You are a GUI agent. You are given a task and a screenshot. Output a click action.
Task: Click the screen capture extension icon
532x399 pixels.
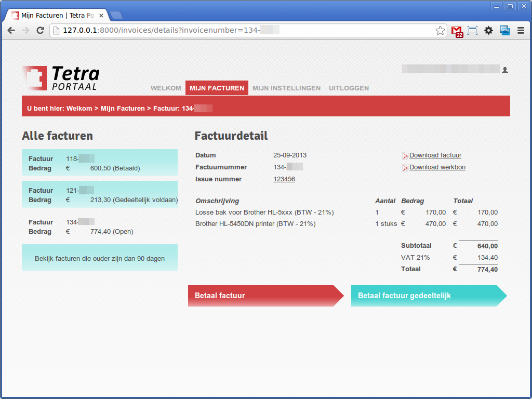472,31
